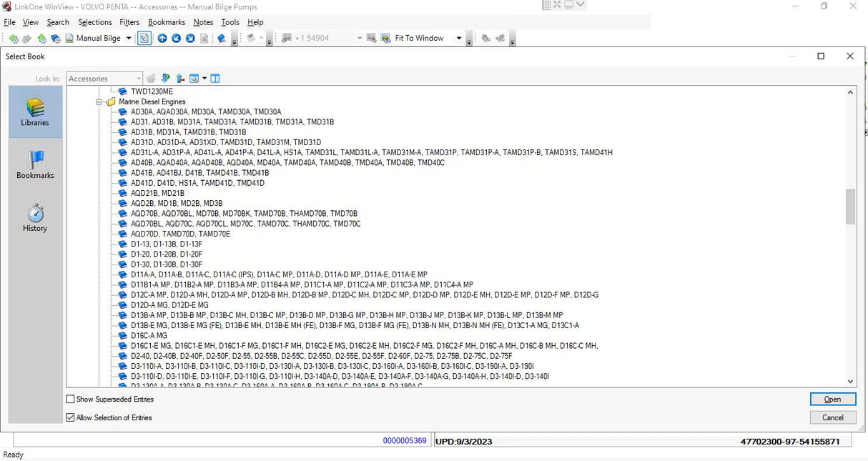Viewport: 868px width, 461px height.
Task: Open the Selections menu
Action: [94, 22]
